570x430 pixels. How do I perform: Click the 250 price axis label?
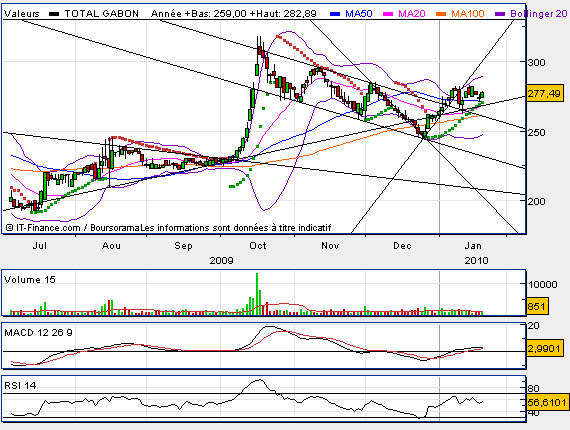click(537, 132)
